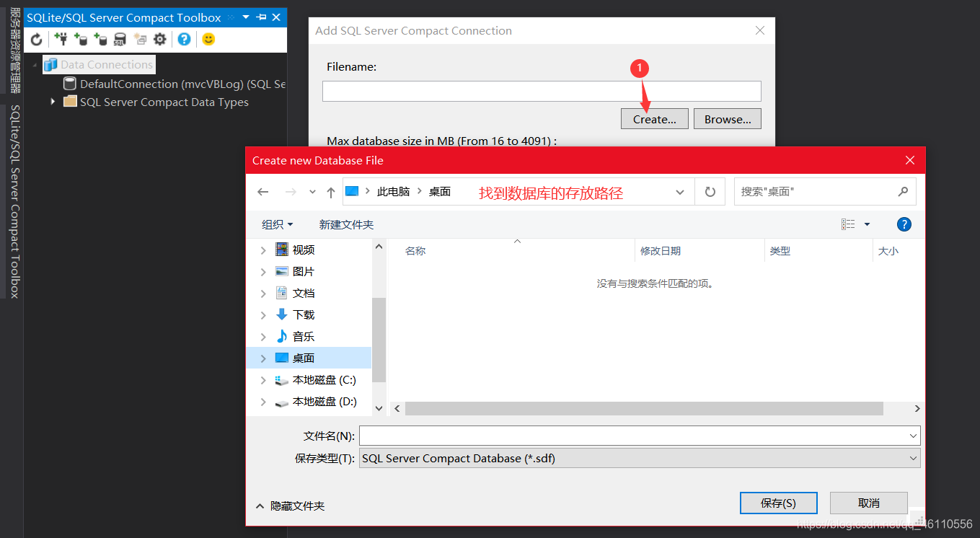Collapse the Data Connections tree node
This screenshot has width=980, height=538.
tap(35, 65)
